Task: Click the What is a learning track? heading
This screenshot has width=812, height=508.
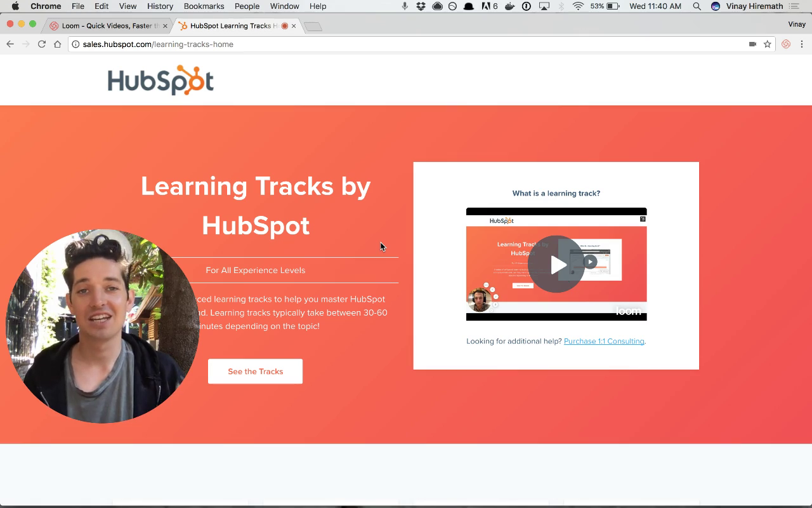Action: point(556,194)
